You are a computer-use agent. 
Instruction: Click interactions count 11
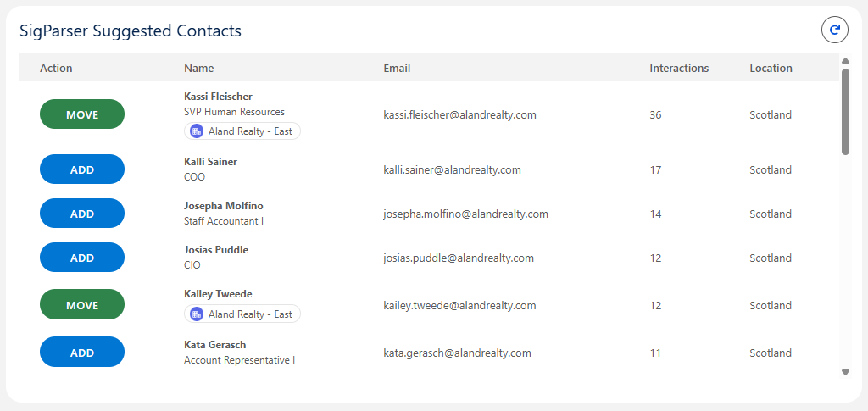coord(655,353)
